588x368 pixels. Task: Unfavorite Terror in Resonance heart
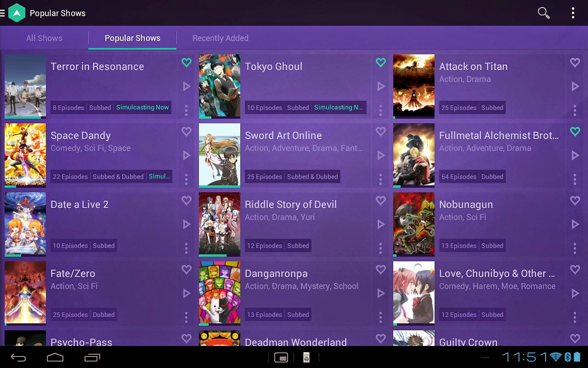[187, 63]
